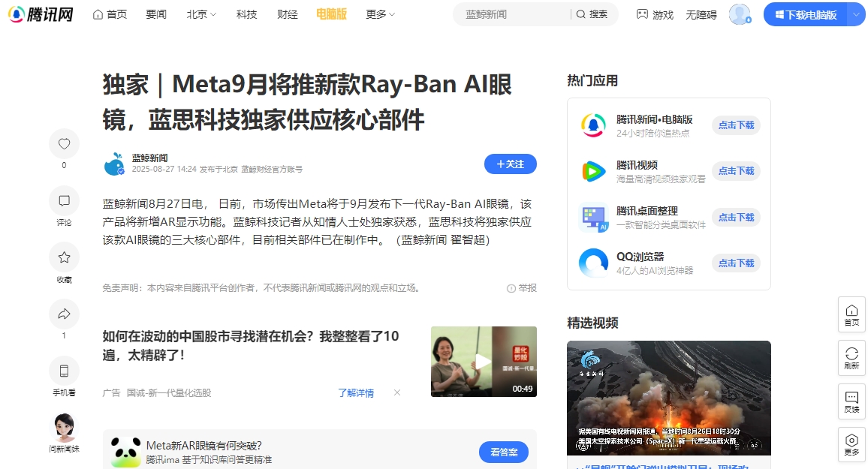This screenshot has height=469, width=868.
Task: Open the 科技 section
Action: [246, 14]
